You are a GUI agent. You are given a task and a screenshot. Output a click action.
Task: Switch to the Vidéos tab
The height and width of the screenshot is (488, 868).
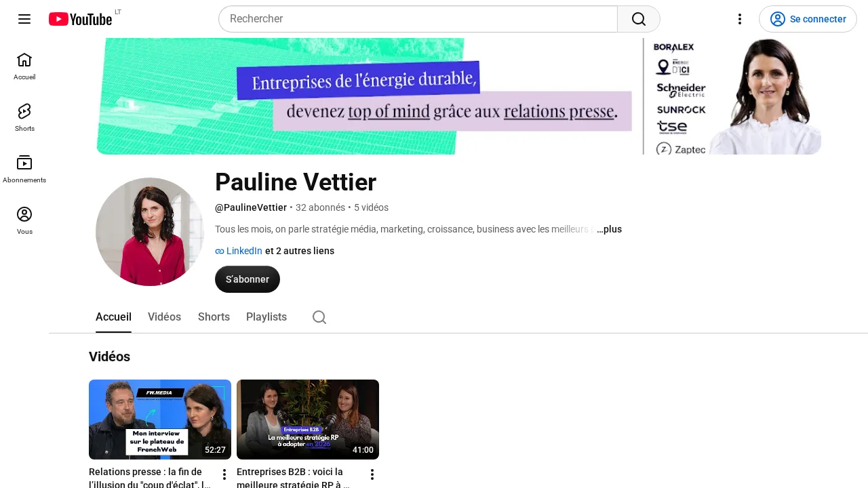pos(165,317)
